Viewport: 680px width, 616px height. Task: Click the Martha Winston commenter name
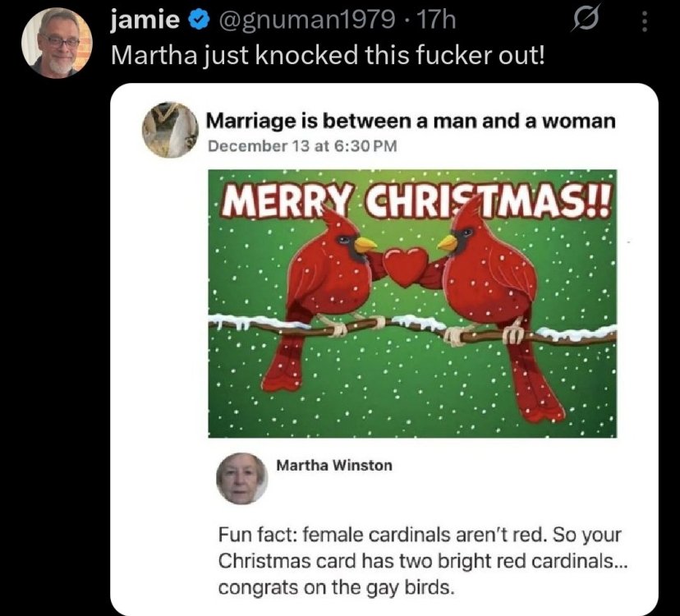tap(334, 466)
